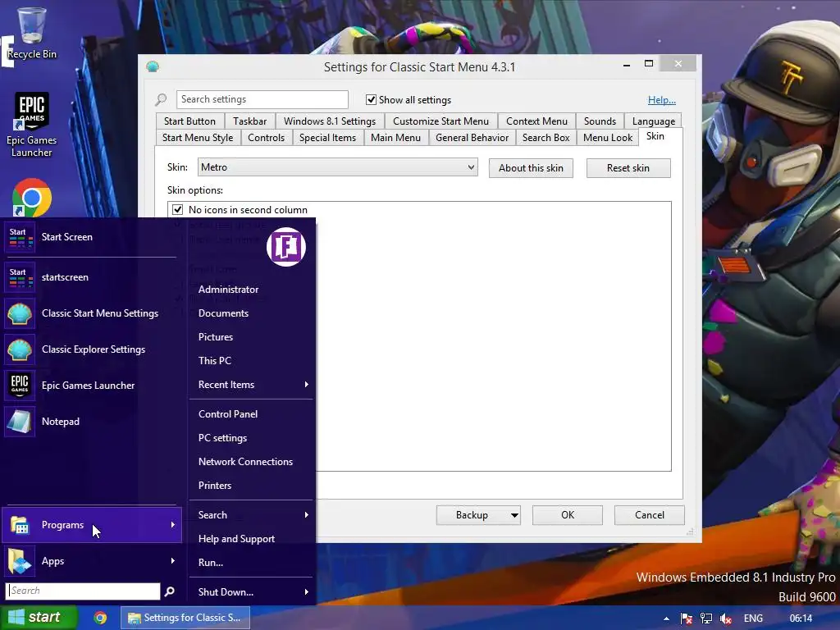Expand the Recent Items submenu arrow

coord(307,385)
